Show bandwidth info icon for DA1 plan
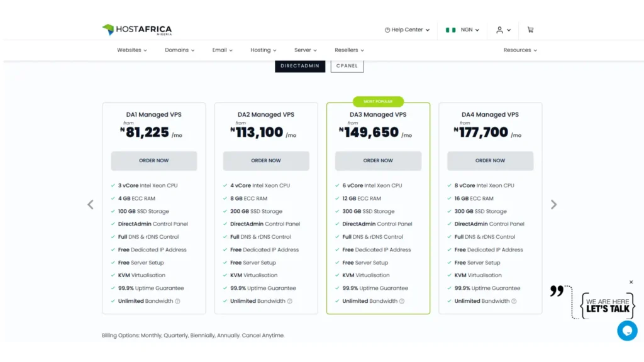 click(x=177, y=301)
